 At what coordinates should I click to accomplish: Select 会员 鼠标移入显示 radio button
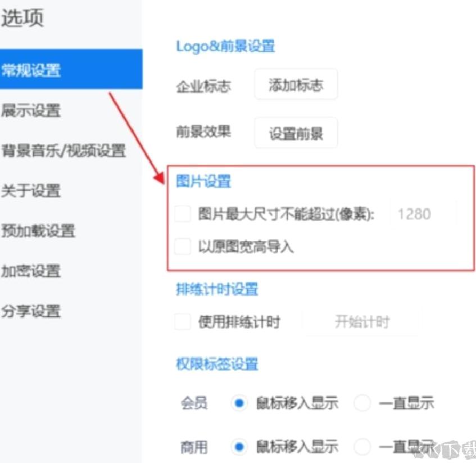click(239, 403)
